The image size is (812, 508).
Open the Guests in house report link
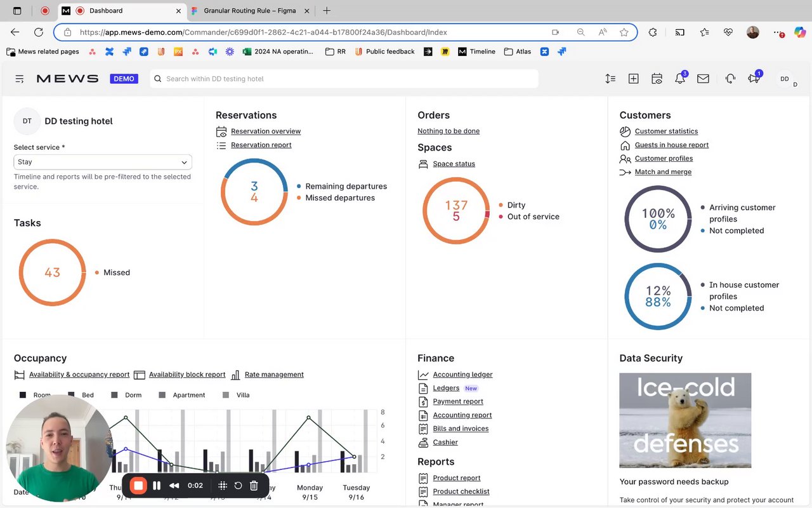pos(672,145)
